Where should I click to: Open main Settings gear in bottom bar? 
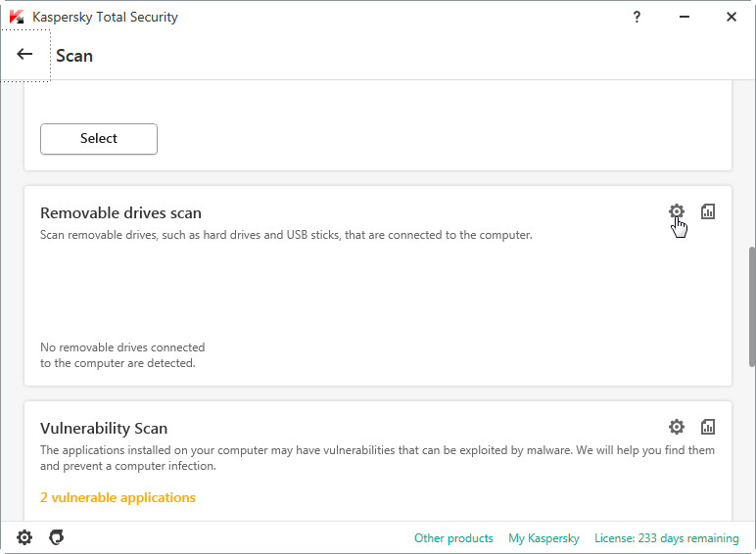[24, 537]
